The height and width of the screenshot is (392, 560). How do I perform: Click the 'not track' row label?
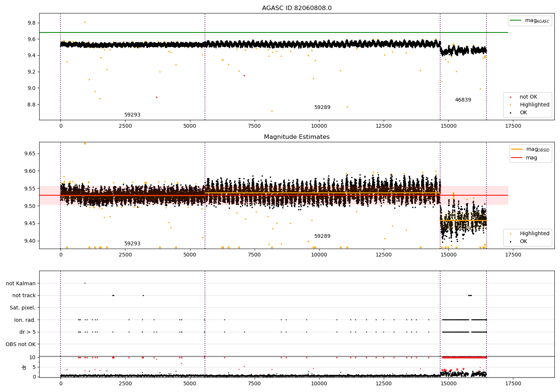(24, 296)
